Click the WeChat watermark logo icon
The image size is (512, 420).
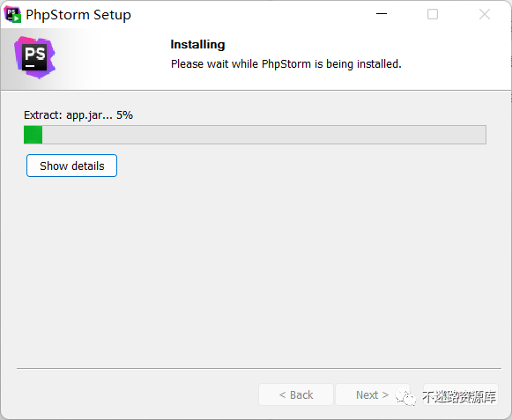[405, 397]
